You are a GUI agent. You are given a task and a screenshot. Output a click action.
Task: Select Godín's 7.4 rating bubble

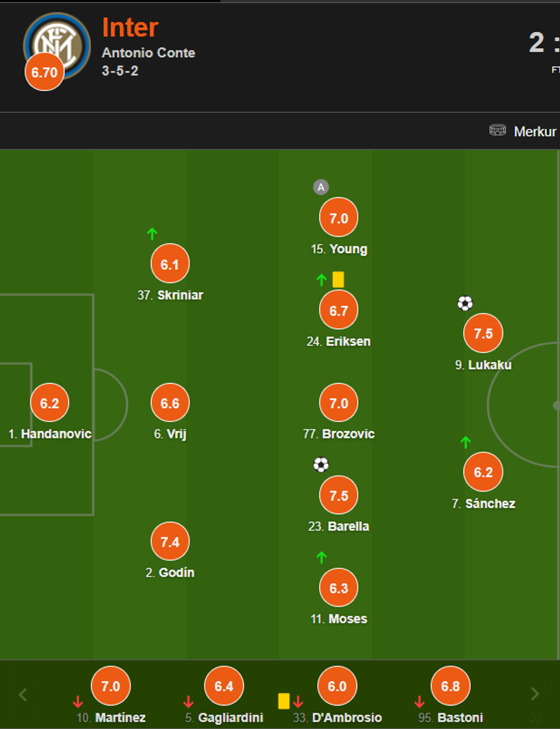pyautogui.click(x=170, y=541)
